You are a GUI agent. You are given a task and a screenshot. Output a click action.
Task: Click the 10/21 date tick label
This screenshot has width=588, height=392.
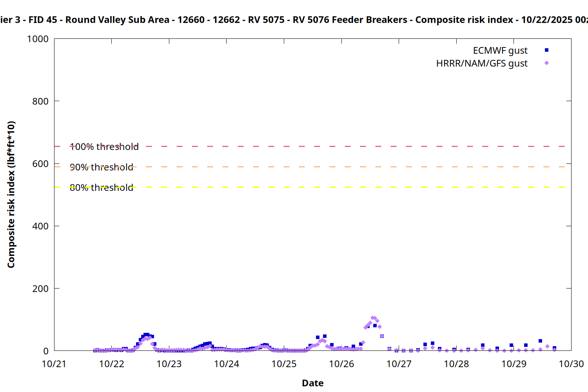click(54, 364)
